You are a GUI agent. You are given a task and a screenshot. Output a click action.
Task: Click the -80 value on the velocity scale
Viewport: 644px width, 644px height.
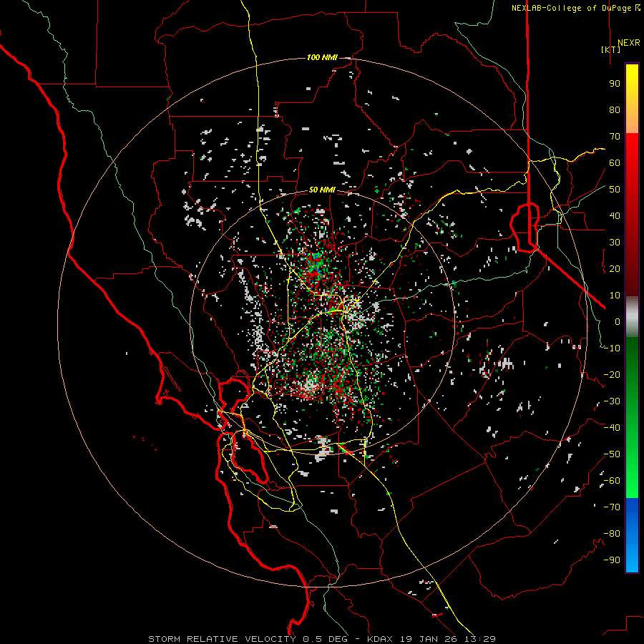[612, 534]
